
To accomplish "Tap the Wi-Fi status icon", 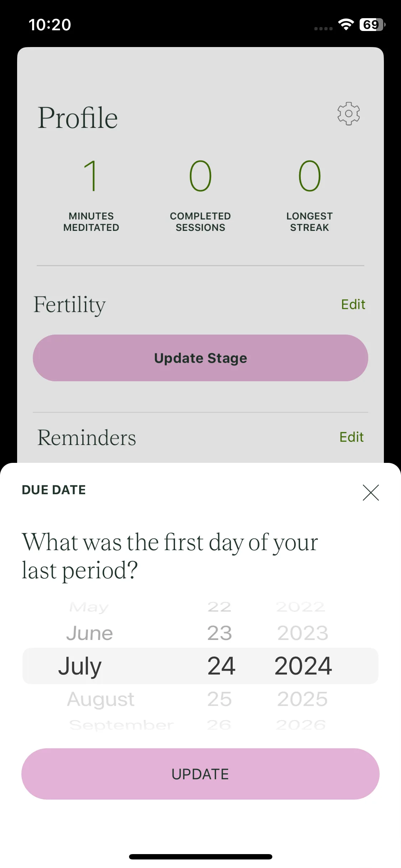I will [346, 24].
